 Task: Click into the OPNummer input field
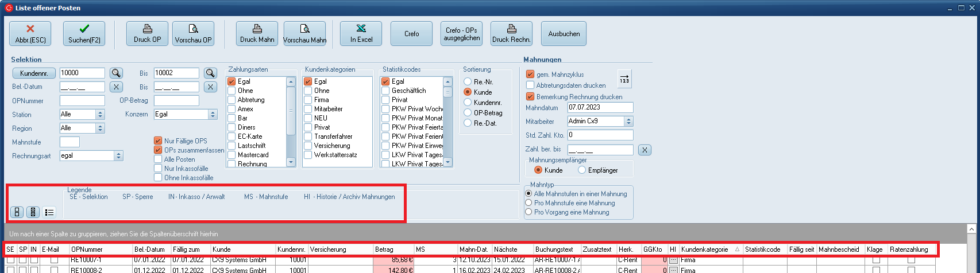[x=82, y=101]
